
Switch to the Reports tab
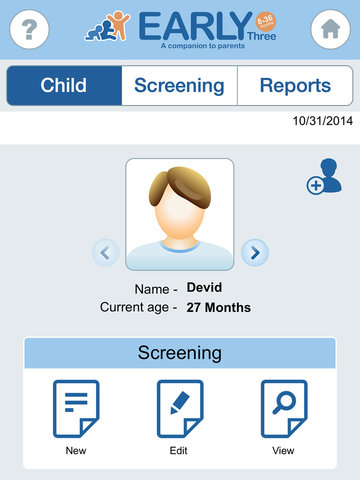click(x=295, y=85)
